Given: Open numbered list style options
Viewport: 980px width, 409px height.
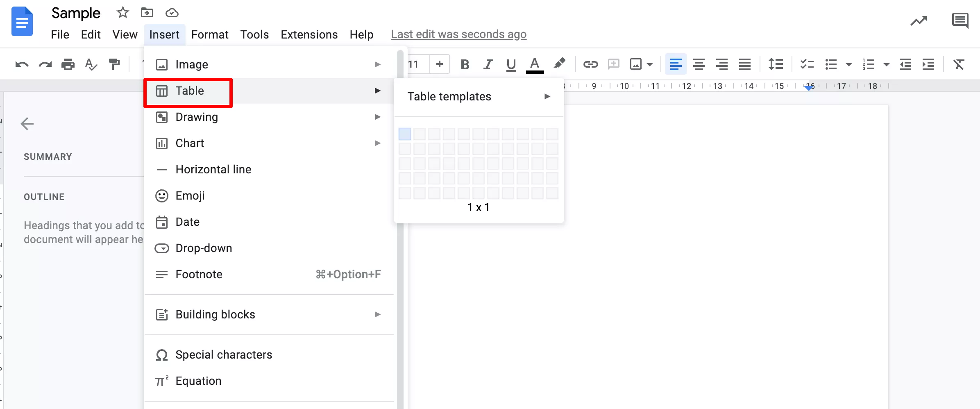Looking at the screenshot, I should 887,64.
